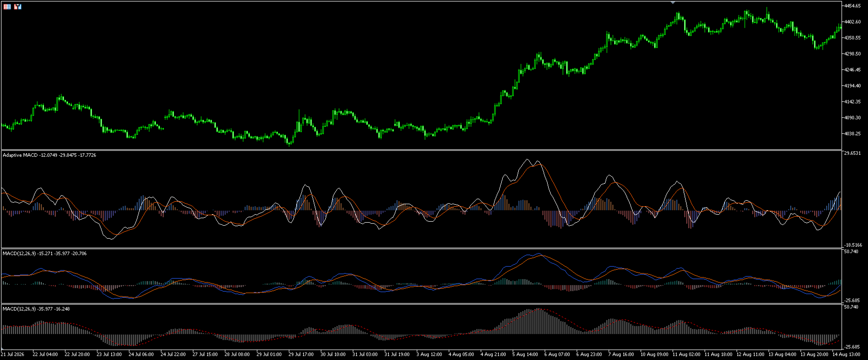Click the -18.5166 Adaptive MACD scale value

853,245
